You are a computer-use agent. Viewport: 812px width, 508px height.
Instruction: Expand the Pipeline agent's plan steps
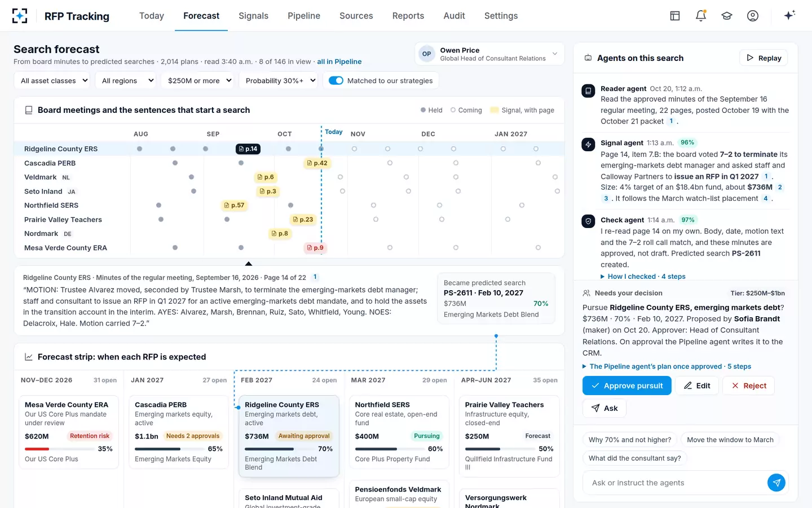point(667,366)
